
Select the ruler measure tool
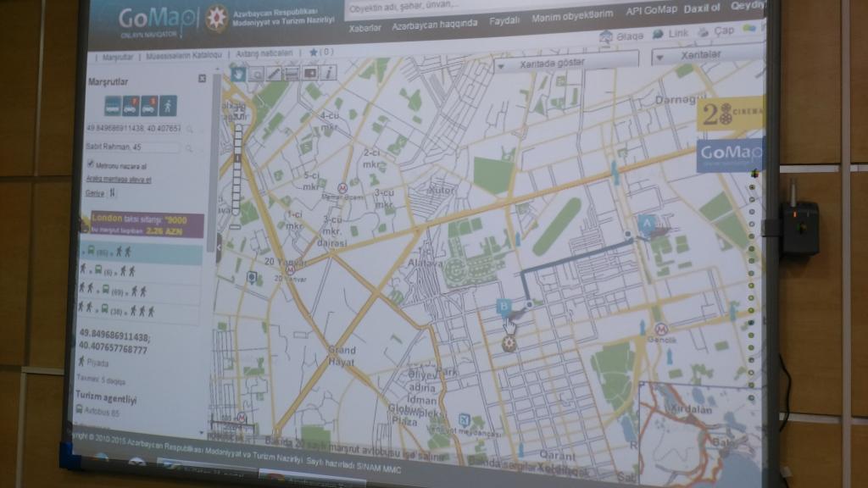tap(292, 73)
